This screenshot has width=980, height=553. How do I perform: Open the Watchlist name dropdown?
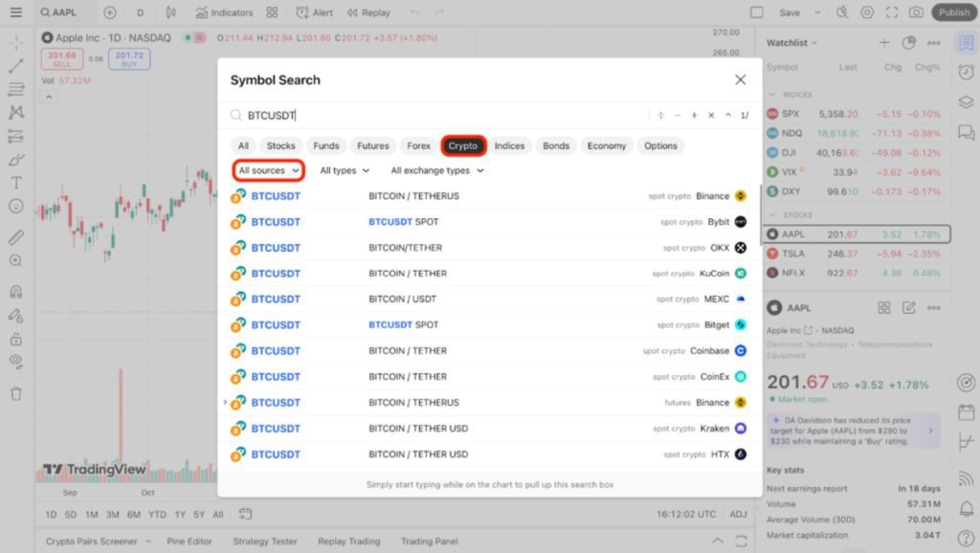791,42
